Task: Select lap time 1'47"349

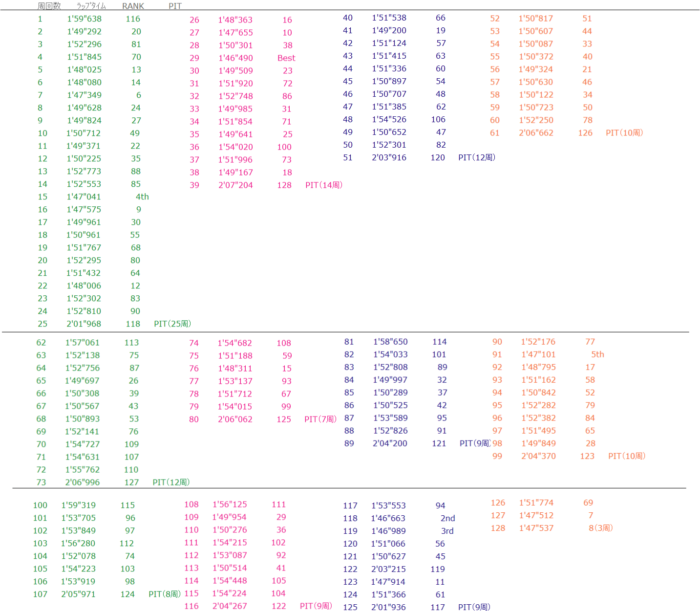Action: pyautogui.click(x=85, y=95)
